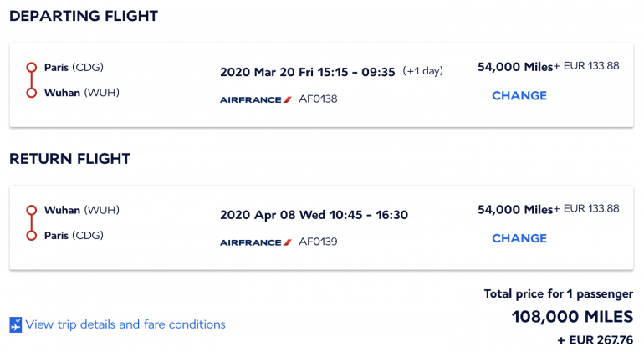Click flight number AF0139
The width and height of the screenshot is (644, 352).
tap(318, 242)
